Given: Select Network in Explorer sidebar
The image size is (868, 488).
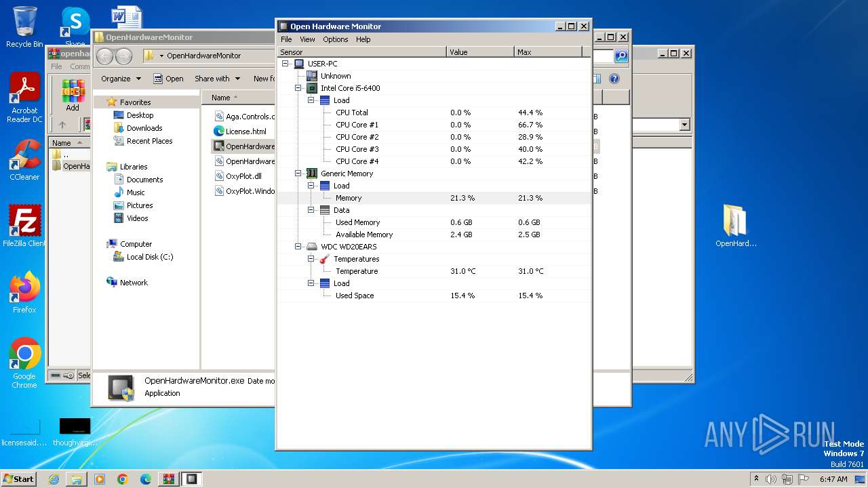Looking at the screenshot, I should pyautogui.click(x=134, y=283).
